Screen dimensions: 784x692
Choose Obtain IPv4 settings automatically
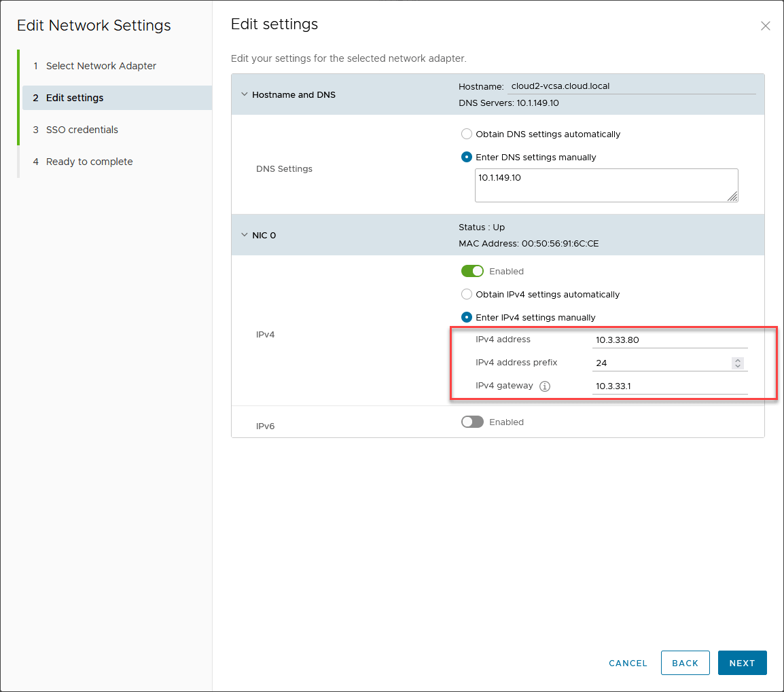click(x=467, y=295)
